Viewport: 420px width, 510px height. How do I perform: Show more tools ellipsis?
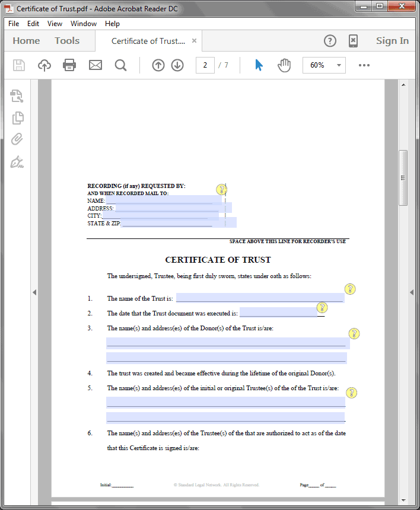364,65
